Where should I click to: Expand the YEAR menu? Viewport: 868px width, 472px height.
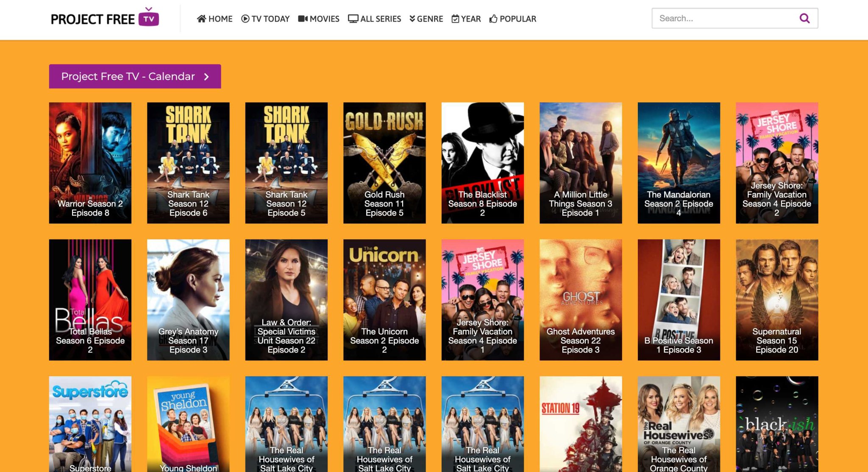pyautogui.click(x=466, y=19)
